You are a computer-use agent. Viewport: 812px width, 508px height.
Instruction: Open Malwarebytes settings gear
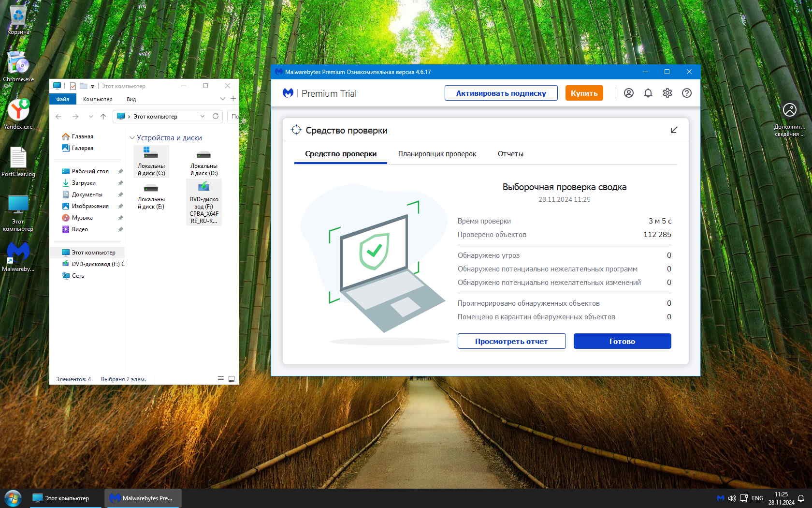pyautogui.click(x=667, y=93)
